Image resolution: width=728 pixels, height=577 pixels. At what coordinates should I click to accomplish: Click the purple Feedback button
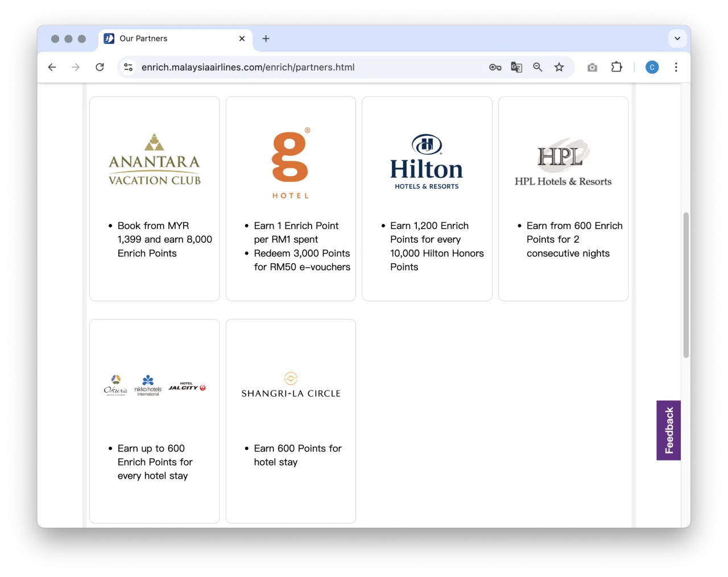pos(668,430)
